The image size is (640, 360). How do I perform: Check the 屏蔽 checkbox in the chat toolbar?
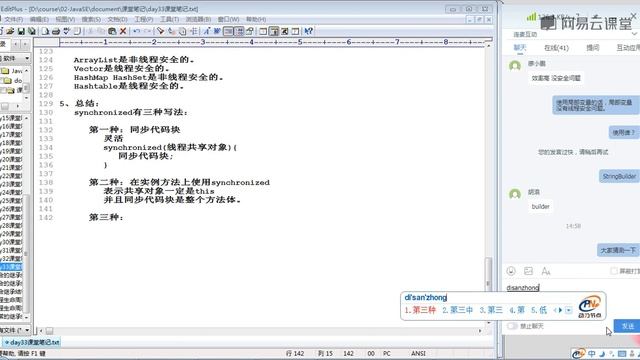pyautogui.click(x=613, y=271)
